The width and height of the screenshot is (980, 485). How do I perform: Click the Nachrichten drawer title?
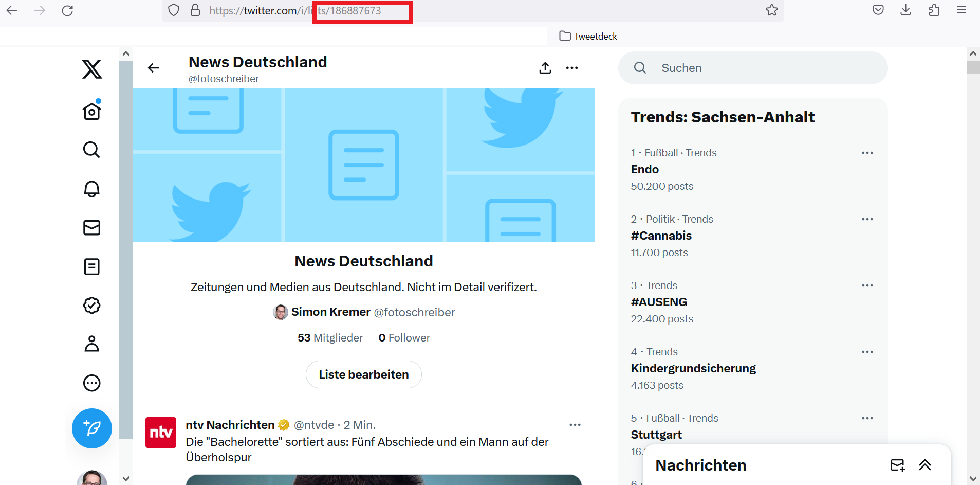pyautogui.click(x=701, y=465)
